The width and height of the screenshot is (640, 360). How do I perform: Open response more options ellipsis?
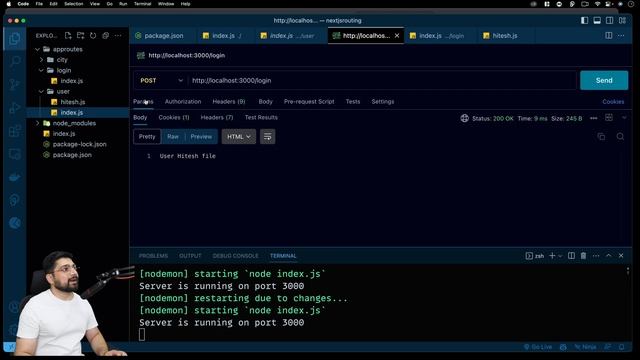coord(593,118)
